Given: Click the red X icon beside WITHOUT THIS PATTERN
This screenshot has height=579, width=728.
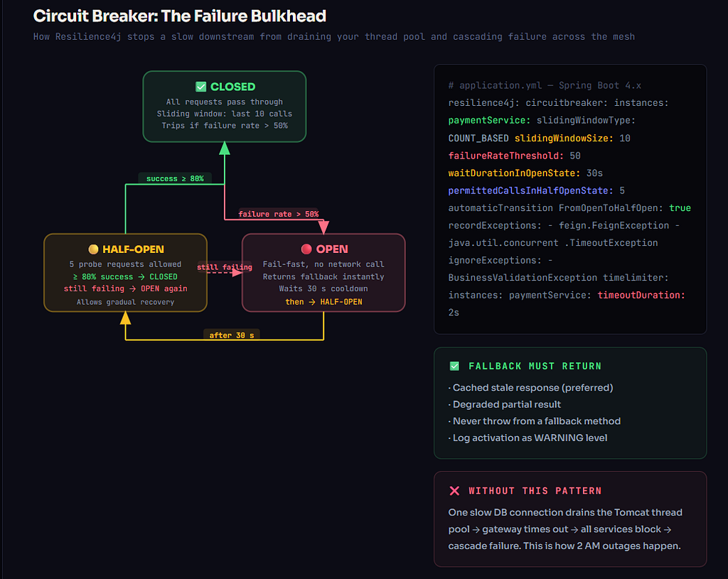Looking at the screenshot, I should click(x=454, y=491).
